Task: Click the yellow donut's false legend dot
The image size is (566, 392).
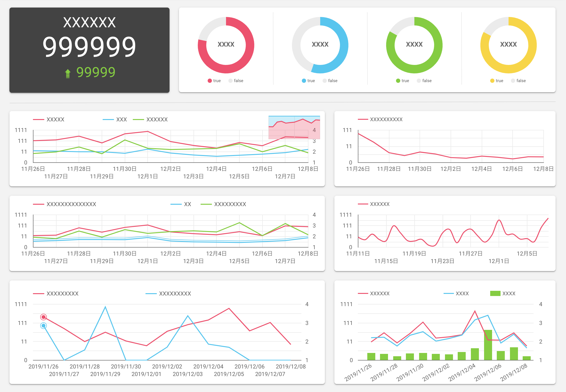Action: 513,81
